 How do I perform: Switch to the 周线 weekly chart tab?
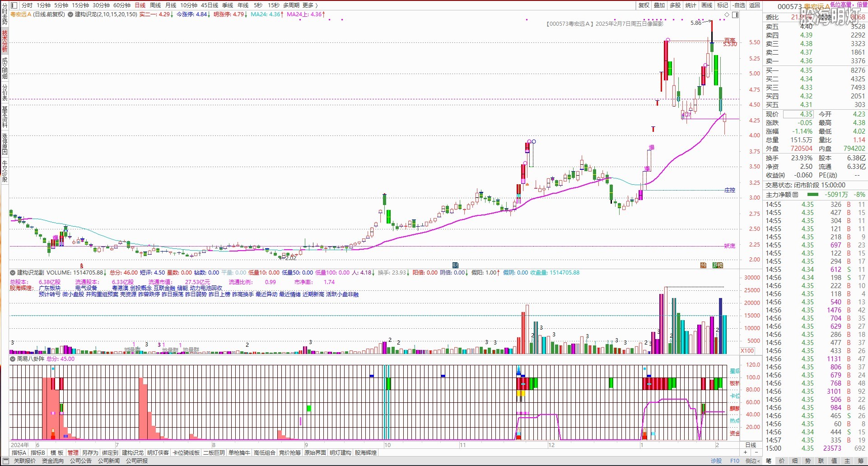155,5
